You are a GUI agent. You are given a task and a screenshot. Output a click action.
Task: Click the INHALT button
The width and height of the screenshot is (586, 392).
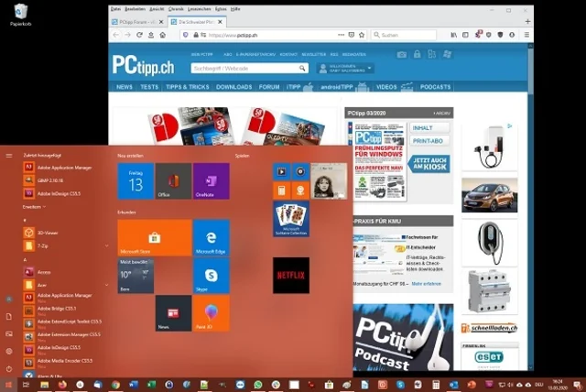[429, 128]
